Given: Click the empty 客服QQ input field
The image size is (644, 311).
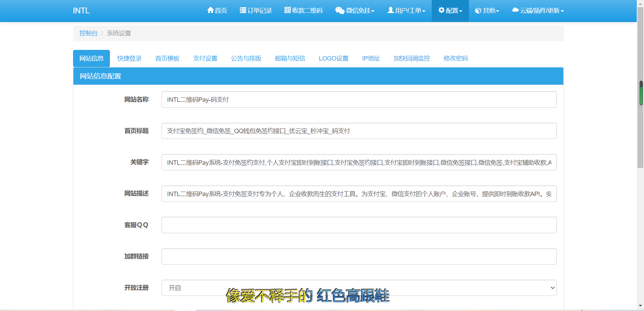Looking at the screenshot, I should click(359, 225).
